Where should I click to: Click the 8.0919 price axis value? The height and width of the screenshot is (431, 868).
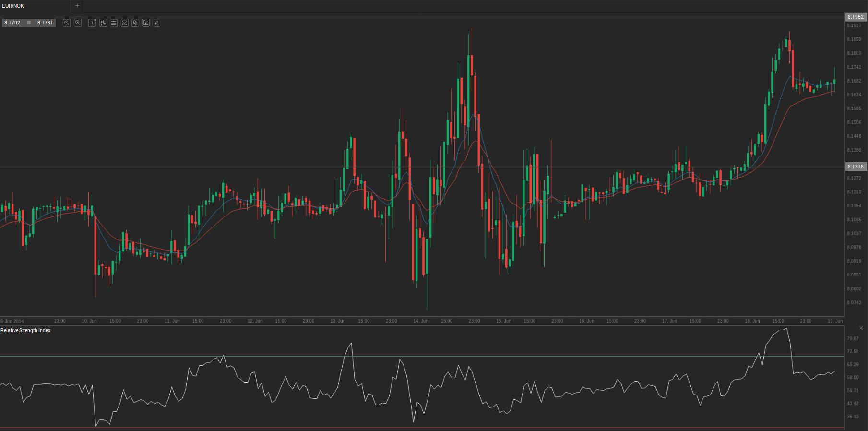point(854,261)
